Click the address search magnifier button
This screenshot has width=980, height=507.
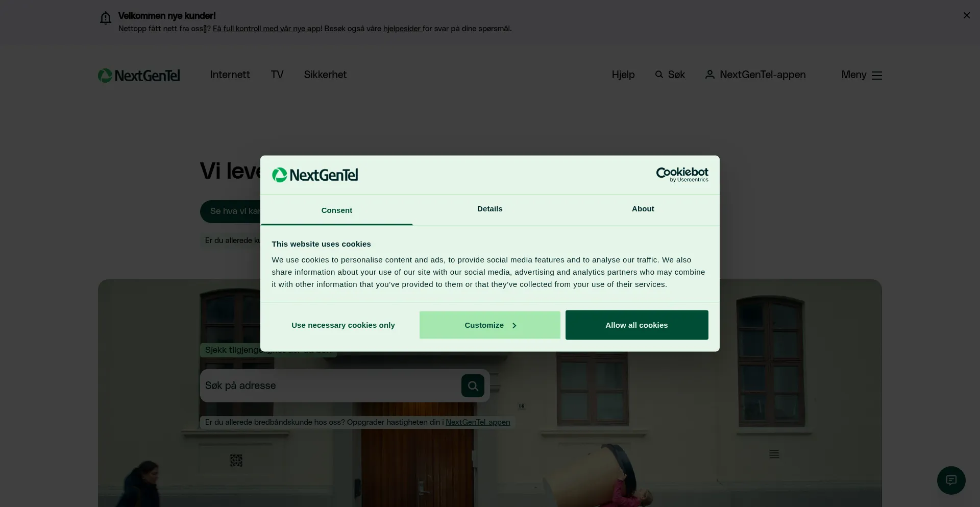(x=473, y=385)
